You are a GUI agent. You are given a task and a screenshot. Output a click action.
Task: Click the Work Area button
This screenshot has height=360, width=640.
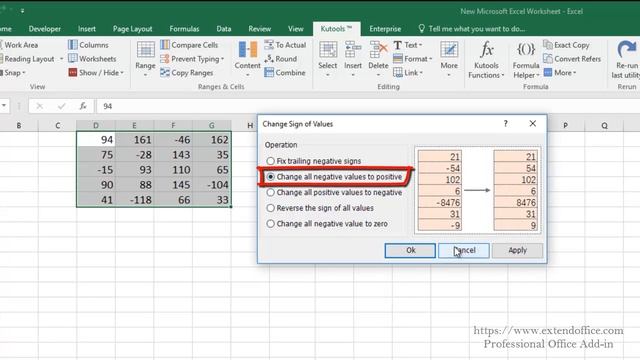click(19, 45)
